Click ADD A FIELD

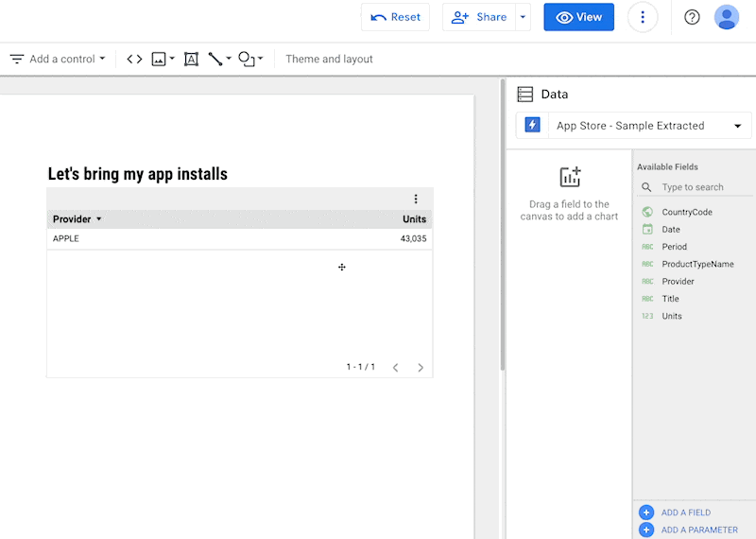pos(686,513)
